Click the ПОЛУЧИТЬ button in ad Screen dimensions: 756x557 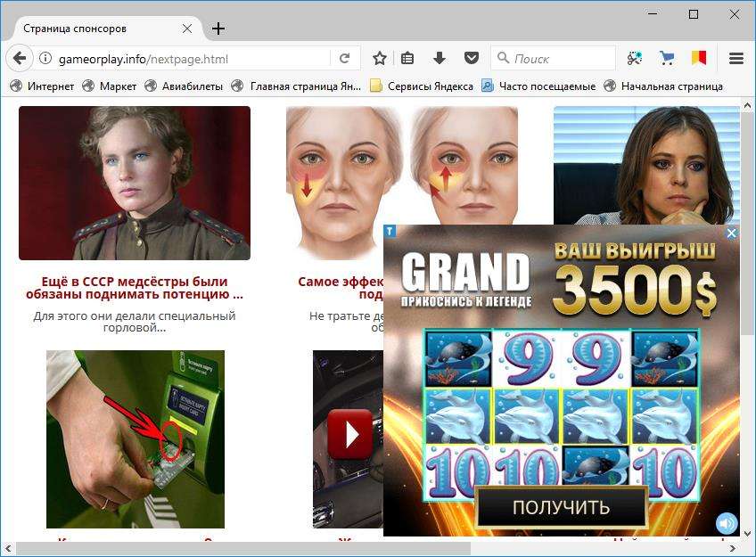(x=561, y=507)
